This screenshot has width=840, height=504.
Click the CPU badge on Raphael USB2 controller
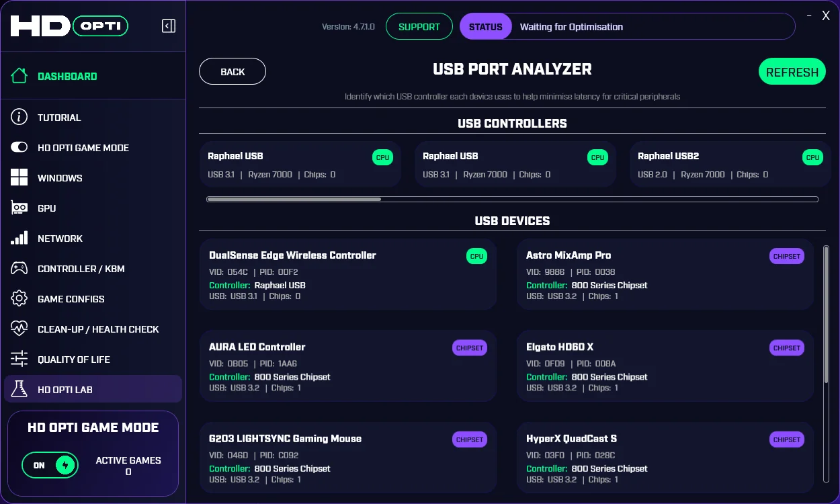point(812,157)
